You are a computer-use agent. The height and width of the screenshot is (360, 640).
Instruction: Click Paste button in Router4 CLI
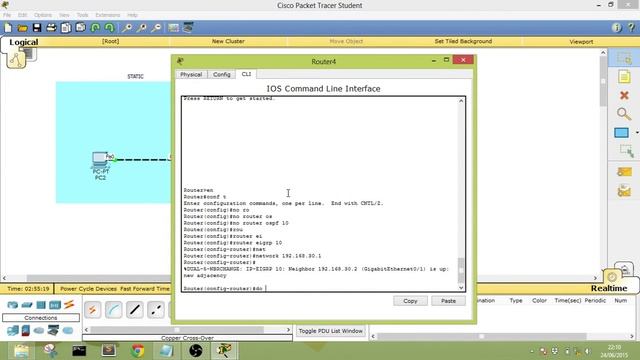[x=448, y=301]
